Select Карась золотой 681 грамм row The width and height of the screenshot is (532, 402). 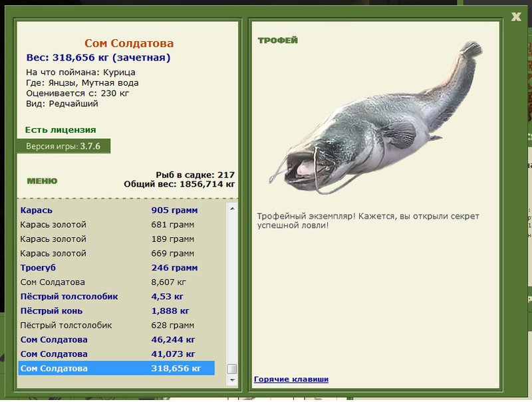(x=116, y=225)
